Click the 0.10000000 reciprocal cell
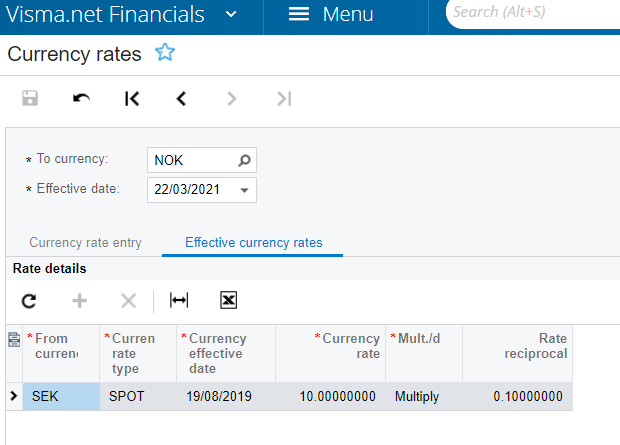The width and height of the screenshot is (620, 445). (x=517, y=396)
